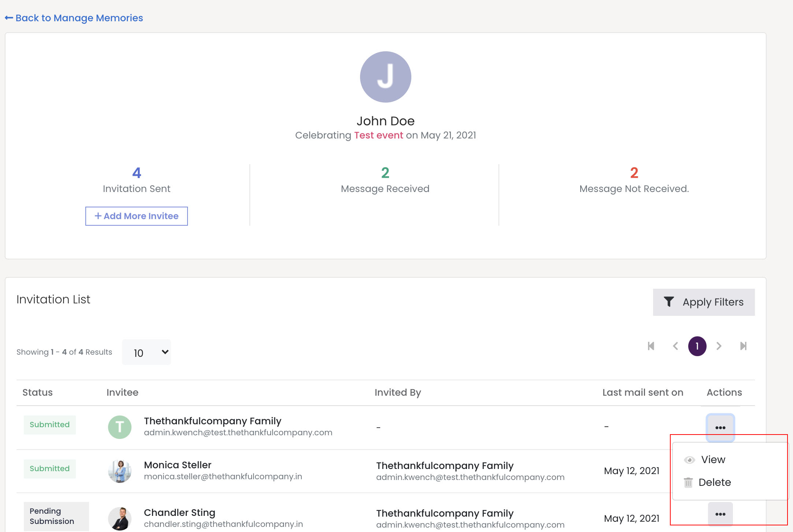
Task: Click Monica Steller's profile photo
Action: click(120, 471)
